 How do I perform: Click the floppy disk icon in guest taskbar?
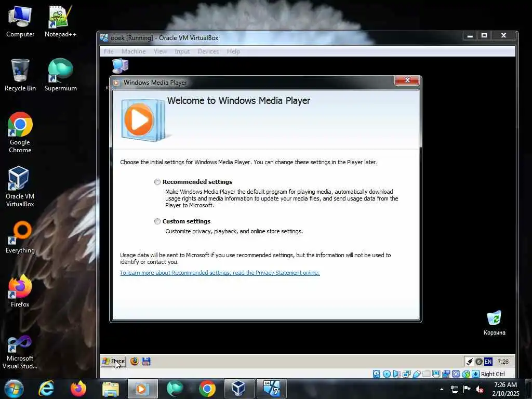(146, 362)
